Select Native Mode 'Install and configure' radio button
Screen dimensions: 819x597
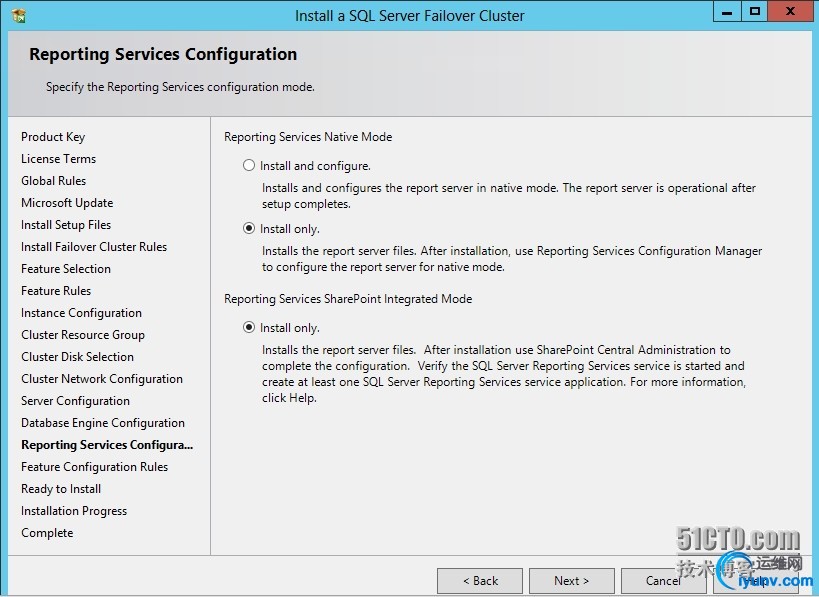point(249,166)
